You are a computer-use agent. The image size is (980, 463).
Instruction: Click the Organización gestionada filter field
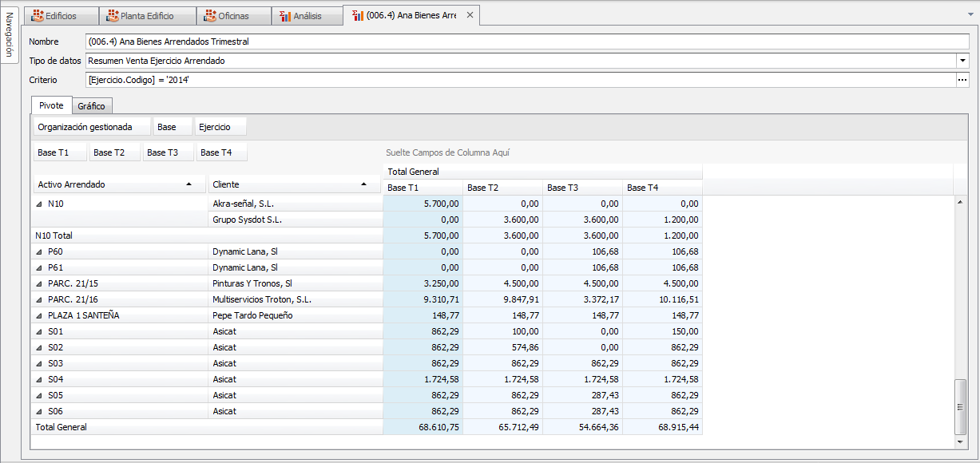[92, 127]
